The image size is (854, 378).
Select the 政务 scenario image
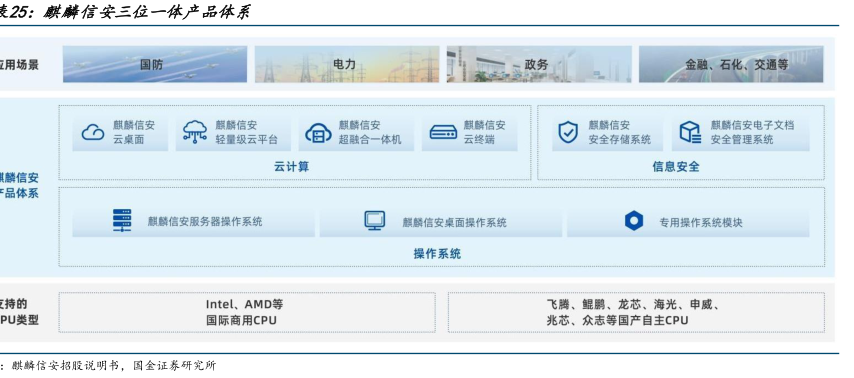(539, 64)
